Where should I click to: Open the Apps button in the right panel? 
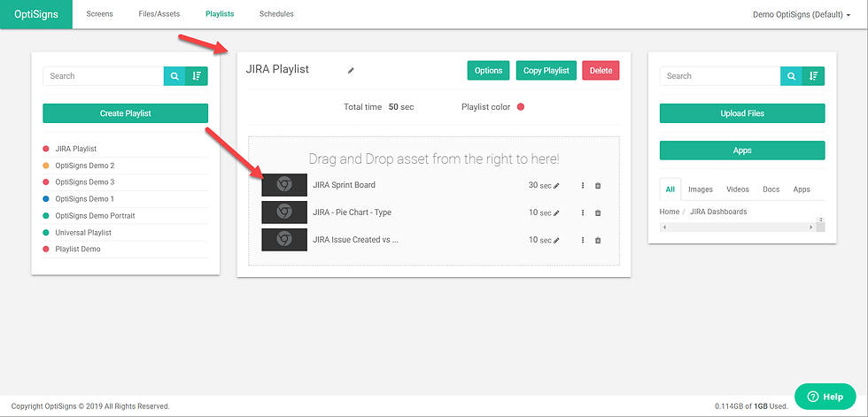742,151
